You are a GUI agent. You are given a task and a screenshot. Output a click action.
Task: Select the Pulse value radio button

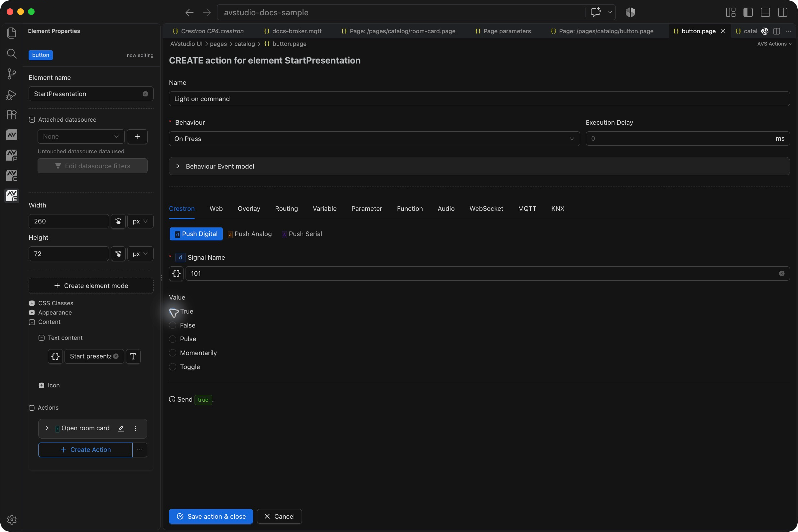pos(172,339)
